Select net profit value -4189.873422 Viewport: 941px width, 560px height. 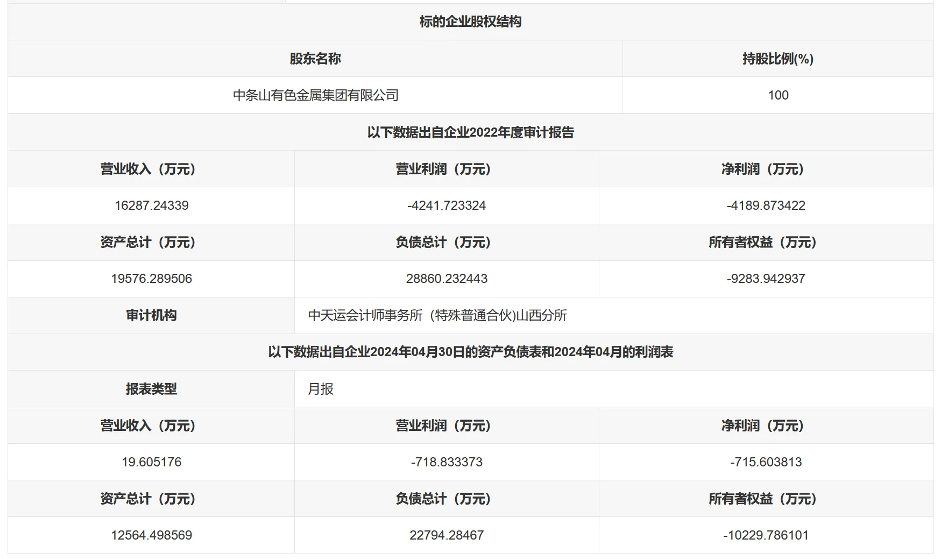coord(766,205)
